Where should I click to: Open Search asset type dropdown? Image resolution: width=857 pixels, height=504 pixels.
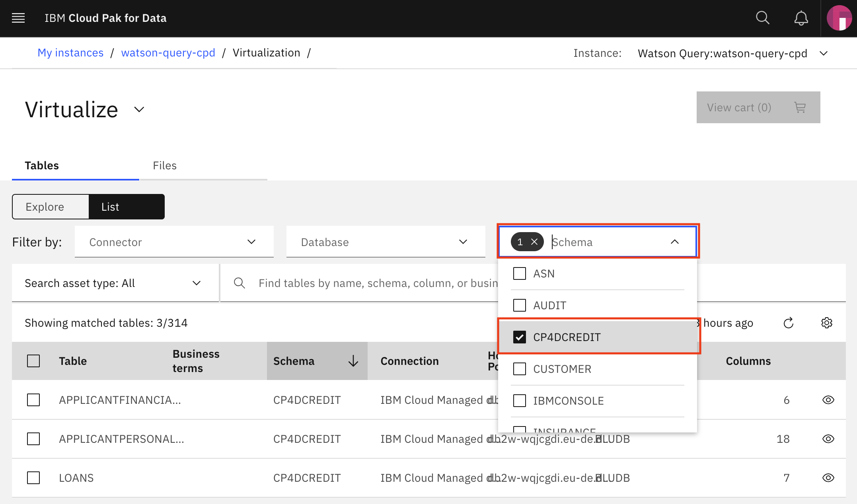click(115, 283)
